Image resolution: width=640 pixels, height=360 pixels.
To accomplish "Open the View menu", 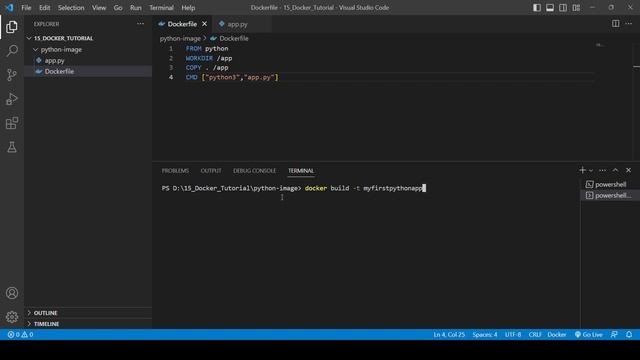I will click(99, 8).
